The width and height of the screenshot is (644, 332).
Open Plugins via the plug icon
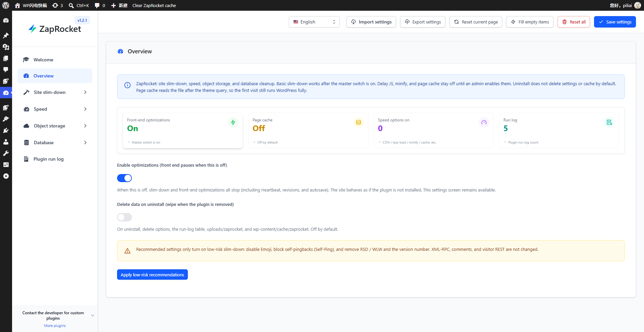[x=6, y=130]
